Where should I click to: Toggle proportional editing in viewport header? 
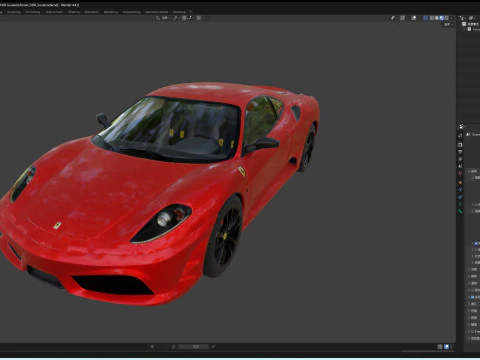(x=199, y=18)
